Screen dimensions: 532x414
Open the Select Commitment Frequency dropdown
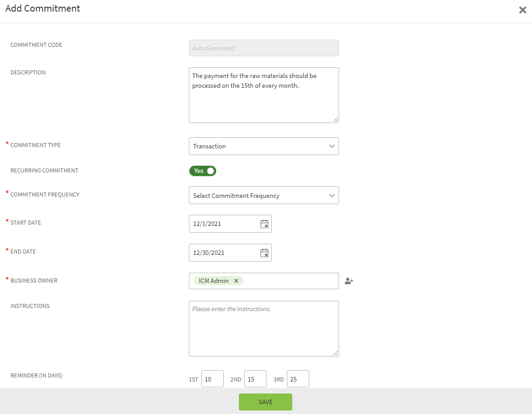point(263,196)
